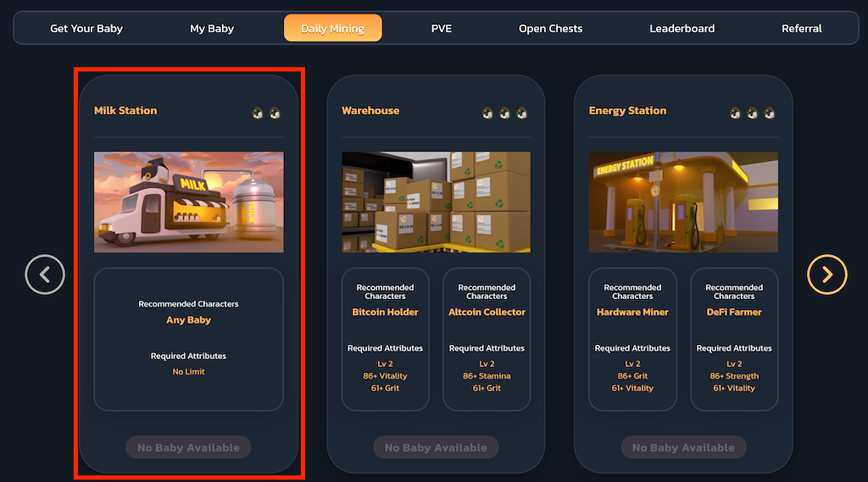The image size is (868, 482).
Task: Click 86+ Strength requirement text
Action: click(x=734, y=376)
